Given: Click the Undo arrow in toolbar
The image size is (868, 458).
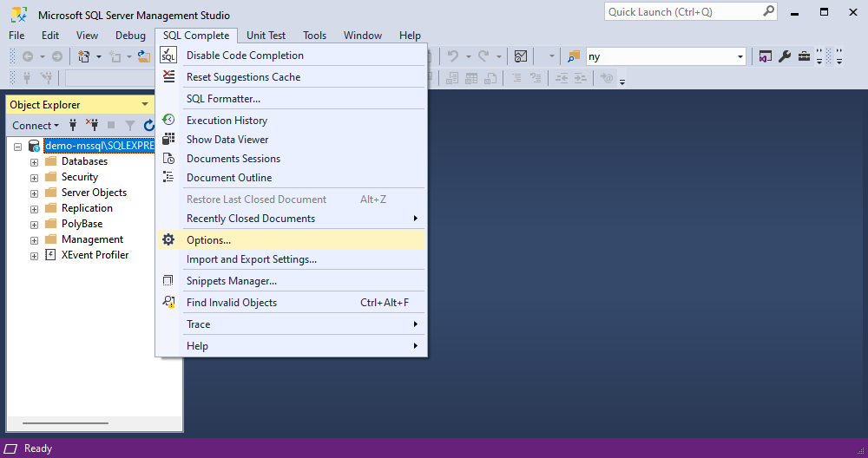Looking at the screenshot, I should [x=453, y=56].
